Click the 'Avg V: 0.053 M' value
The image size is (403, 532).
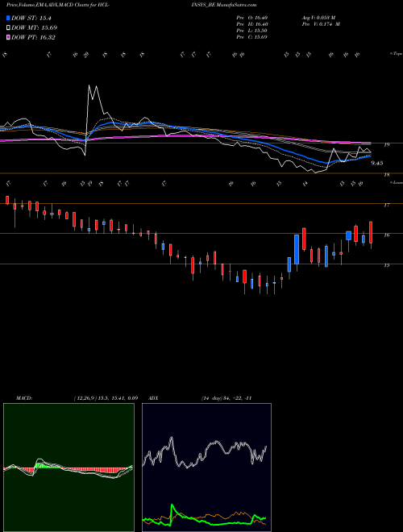[318, 18]
